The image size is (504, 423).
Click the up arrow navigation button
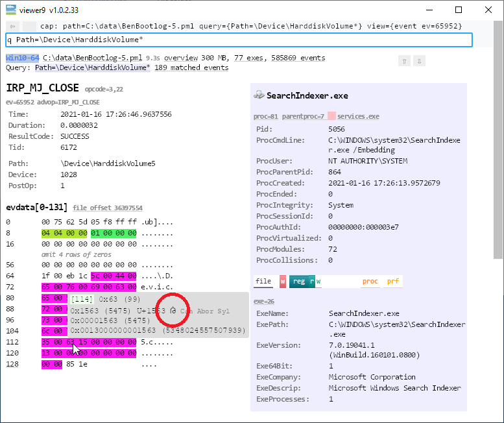tap(404, 61)
